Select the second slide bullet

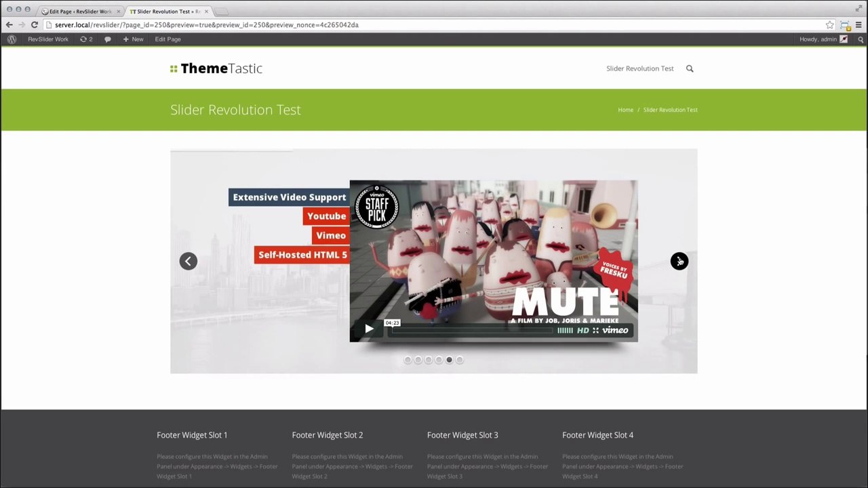coord(418,360)
